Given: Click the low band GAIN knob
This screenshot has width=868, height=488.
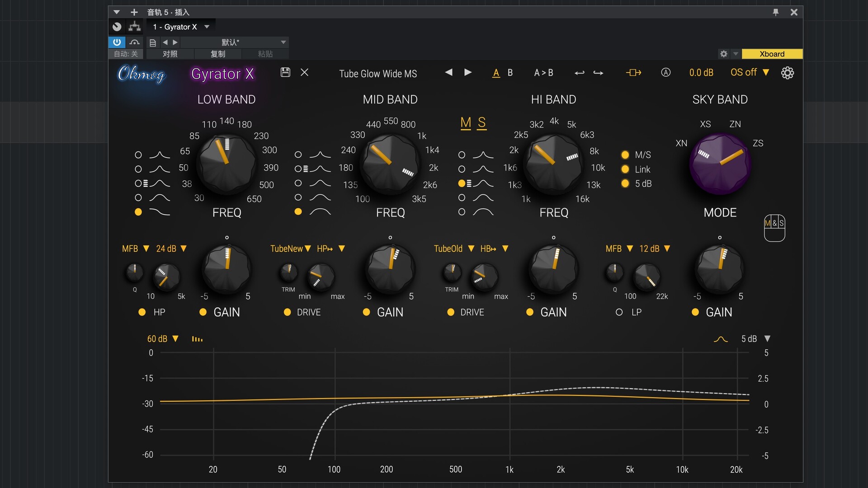Looking at the screenshot, I should 226,269.
